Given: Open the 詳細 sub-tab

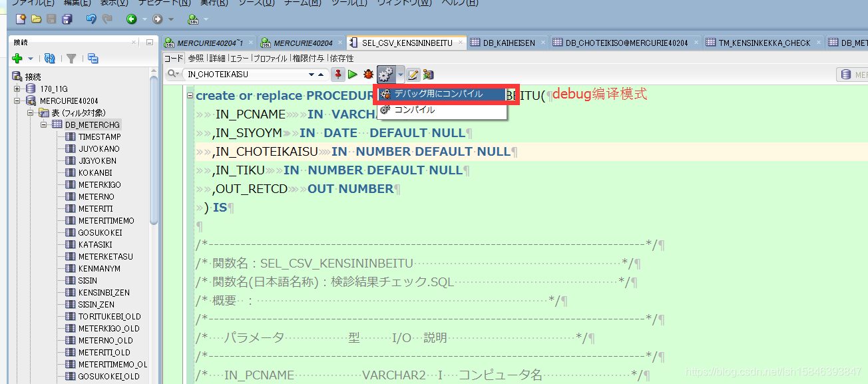Looking at the screenshot, I should click(217, 59).
